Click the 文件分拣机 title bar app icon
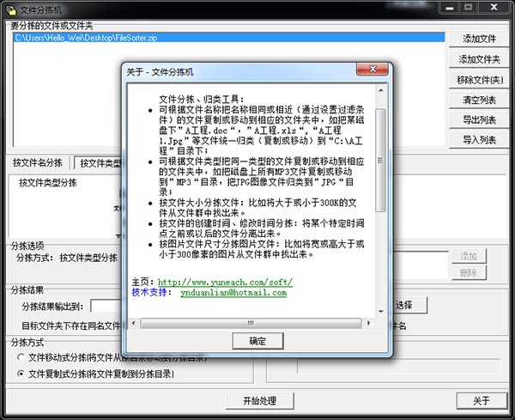The height and width of the screenshot is (420, 515). 10,9
